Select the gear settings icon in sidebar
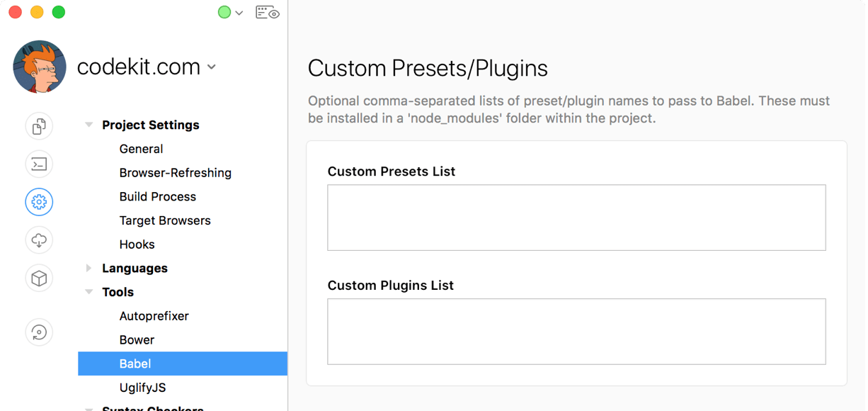868x411 pixels. [x=39, y=202]
